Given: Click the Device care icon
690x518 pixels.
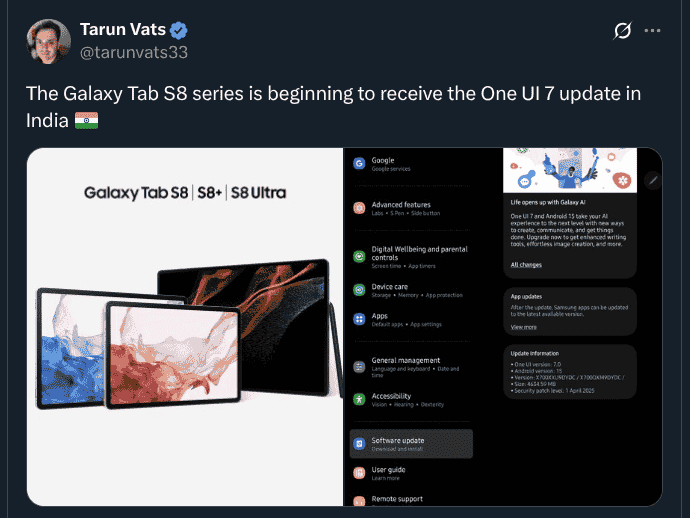Looking at the screenshot, I should 359,290.
